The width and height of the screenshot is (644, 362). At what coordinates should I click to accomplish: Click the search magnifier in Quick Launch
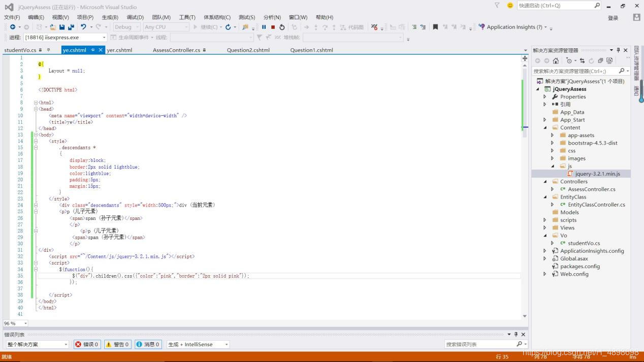(597, 5)
